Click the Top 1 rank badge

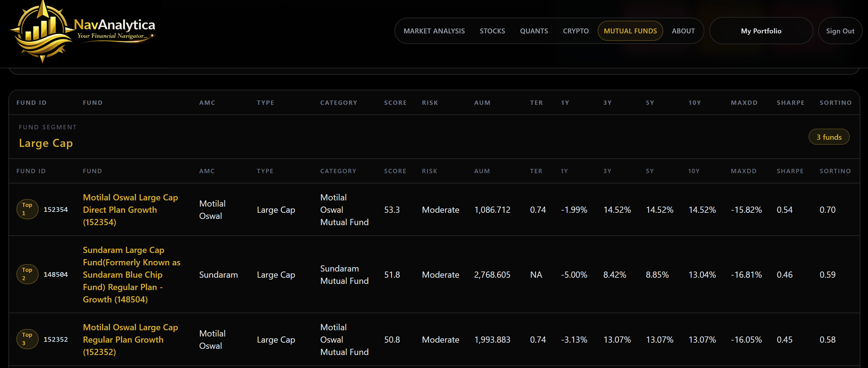[27, 209]
